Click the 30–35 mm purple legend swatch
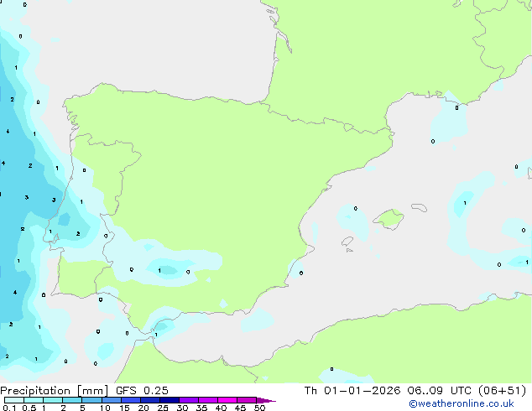The height and width of the screenshot is (411, 532). [x=189, y=400]
